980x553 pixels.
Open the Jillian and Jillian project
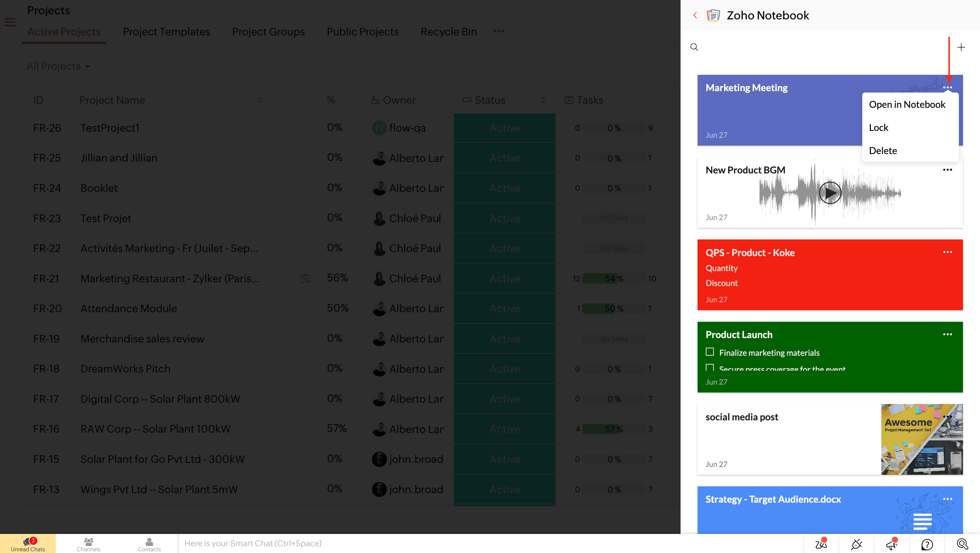click(119, 158)
